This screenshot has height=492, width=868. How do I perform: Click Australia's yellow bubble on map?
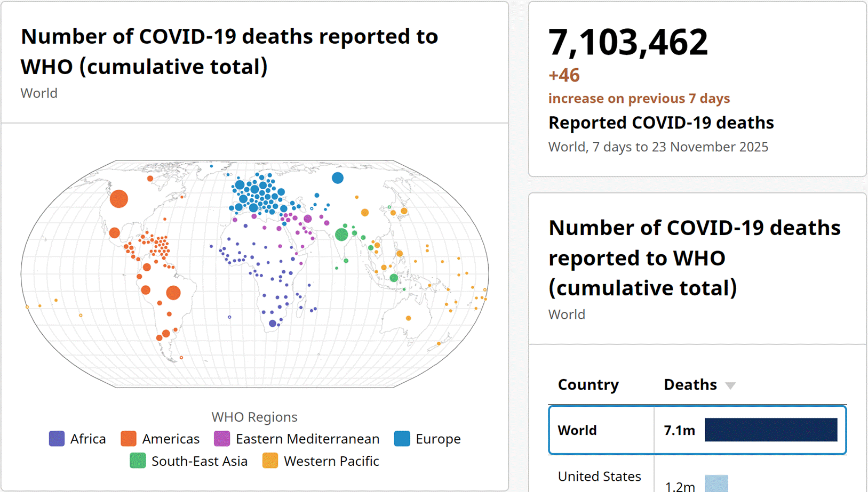click(x=408, y=318)
